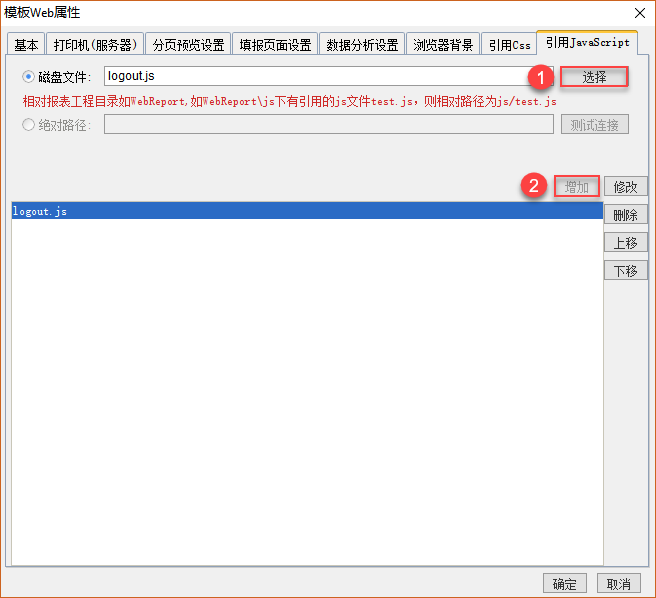Viewport: 656px width, 598px height.
Task: Click the 测试连接 button
Action: click(594, 125)
